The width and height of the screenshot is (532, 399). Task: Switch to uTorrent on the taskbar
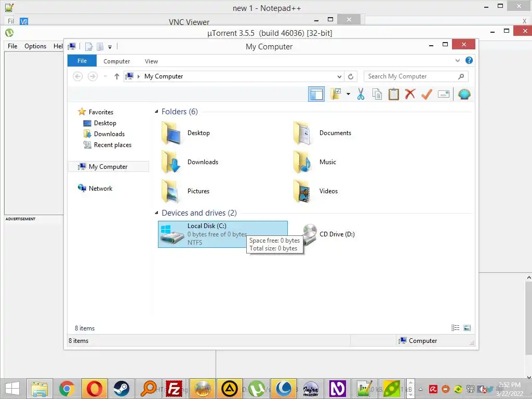(x=257, y=389)
